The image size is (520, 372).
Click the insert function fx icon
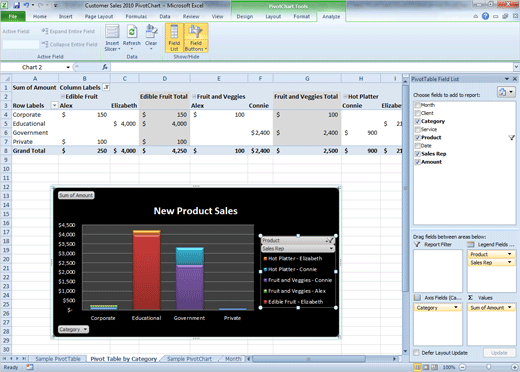(105, 67)
